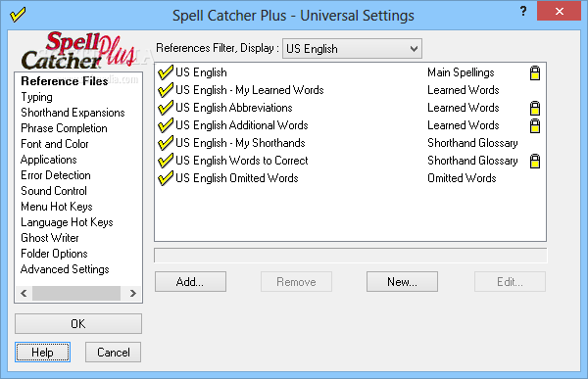Click the Add... button
This screenshot has height=379, width=588.
(190, 281)
